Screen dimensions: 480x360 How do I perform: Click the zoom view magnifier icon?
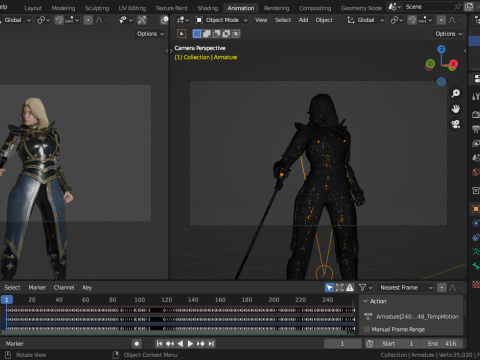coord(456,93)
